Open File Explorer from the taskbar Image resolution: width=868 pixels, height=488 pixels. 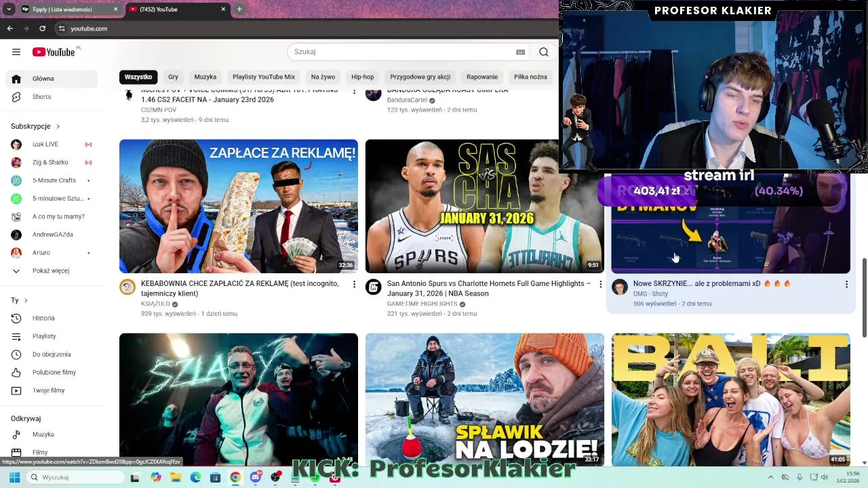(176, 478)
